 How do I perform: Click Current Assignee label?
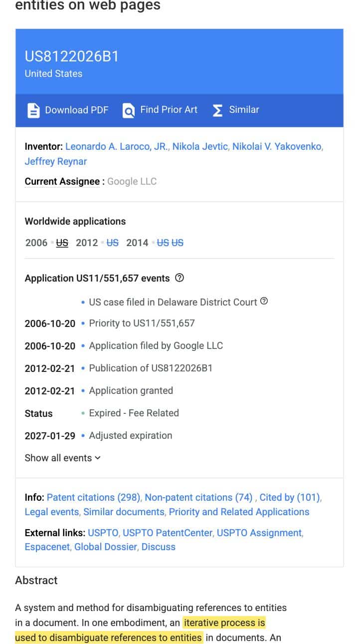click(x=62, y=181)
